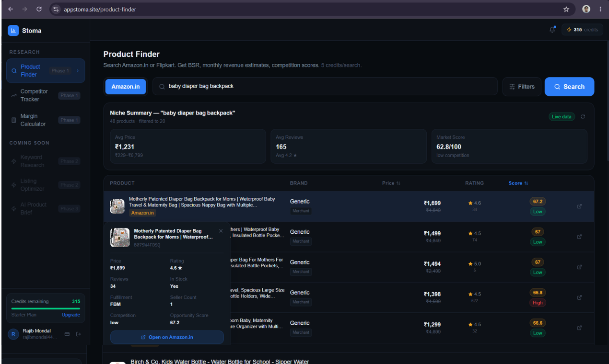Refresh the niche summary data
Viewport: 609px width, 364px height.
point(583,116)
